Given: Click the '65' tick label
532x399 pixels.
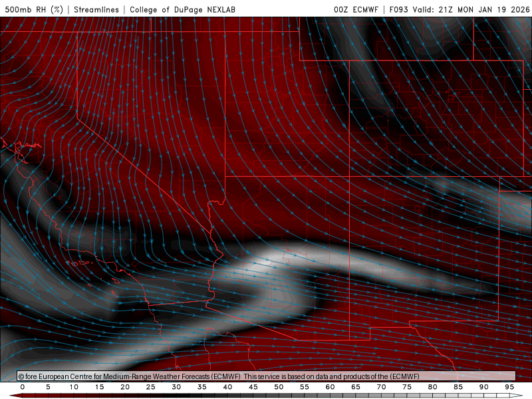Looking at the screenshot, I should pos(356,387).
